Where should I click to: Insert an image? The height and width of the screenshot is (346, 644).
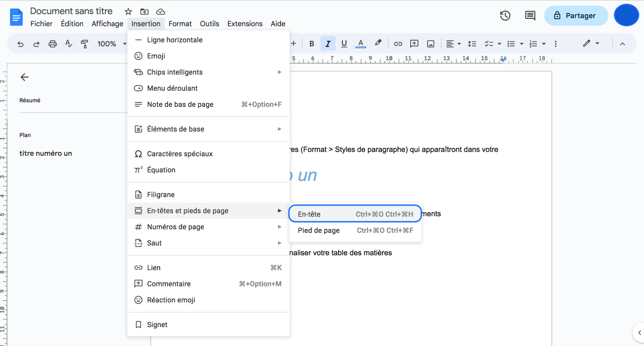[x=430, y=43]
